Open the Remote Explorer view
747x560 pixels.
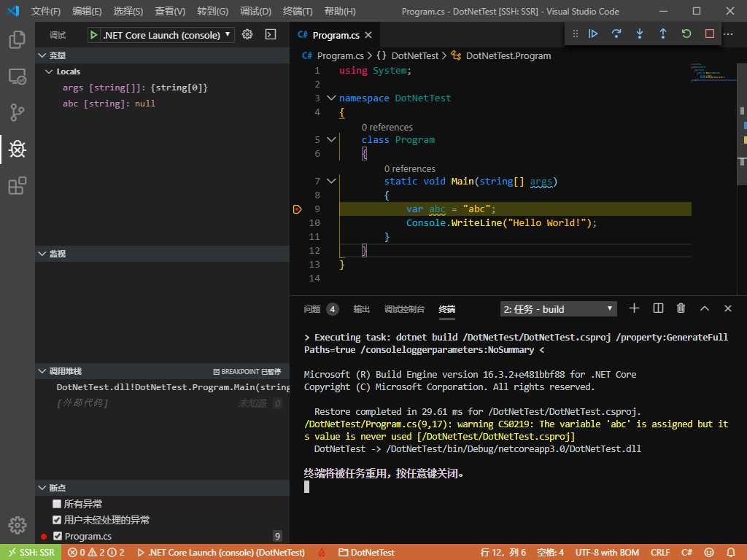coord(18,76)
